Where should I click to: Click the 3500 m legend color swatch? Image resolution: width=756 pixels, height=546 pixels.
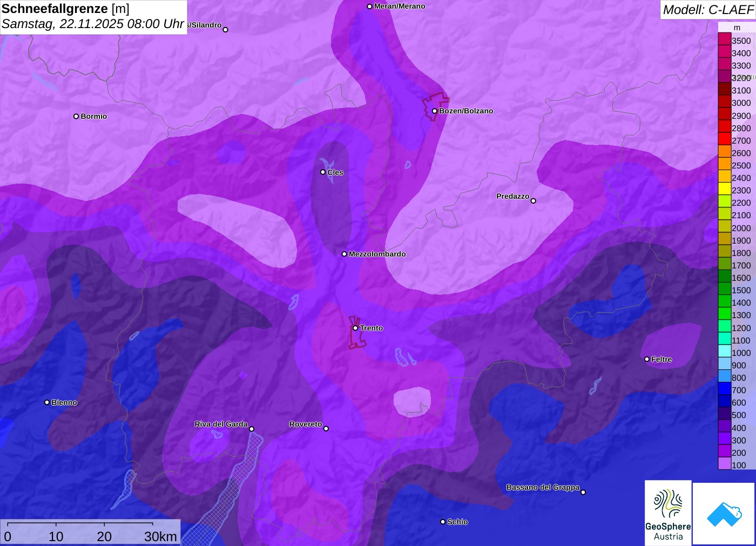[724, 39]
